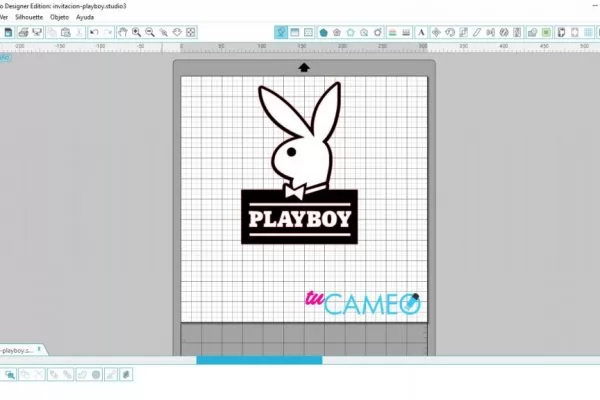This screenshot has height=400, width=600.
Task: Select the black PLAYBOY text banner
Action: coord(299,217)
